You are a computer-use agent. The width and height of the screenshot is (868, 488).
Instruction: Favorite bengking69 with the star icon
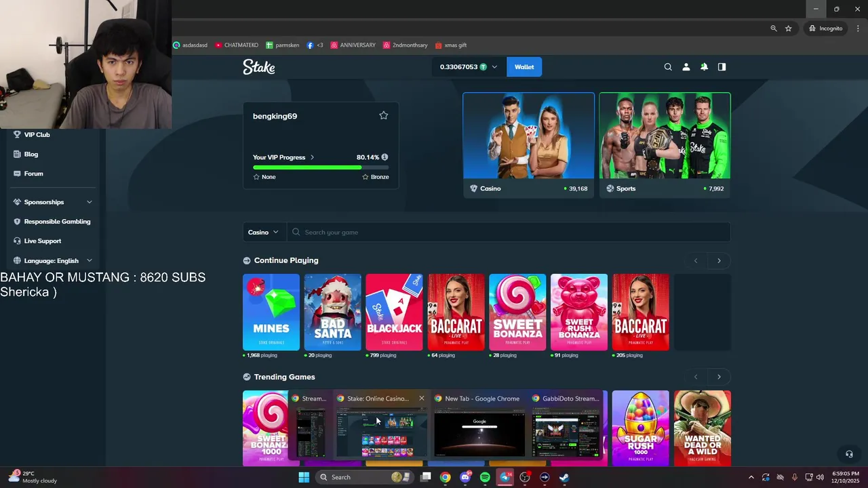[x=383, y=116]
